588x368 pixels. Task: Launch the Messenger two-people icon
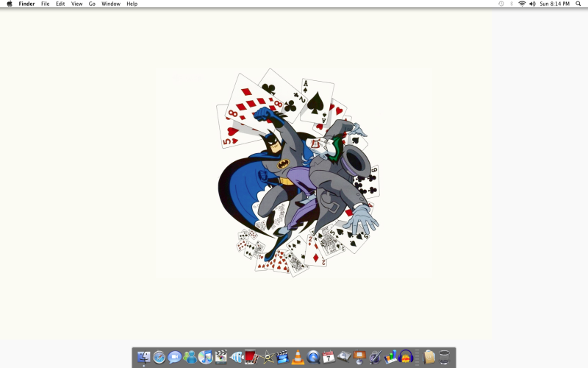point(190,357)
